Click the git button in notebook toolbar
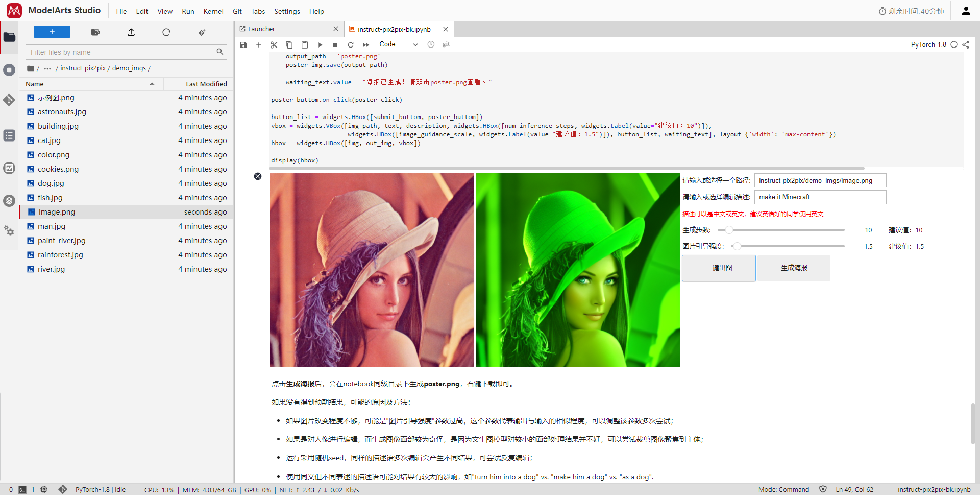 coord(446,44)
